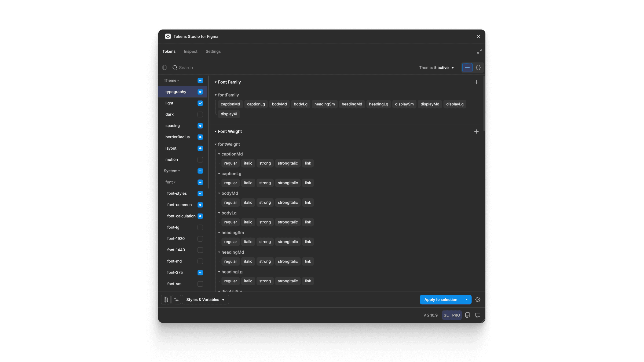644x362 pixels.
Task: Enable the motion token set checkbox
Action: pos(200,160)
